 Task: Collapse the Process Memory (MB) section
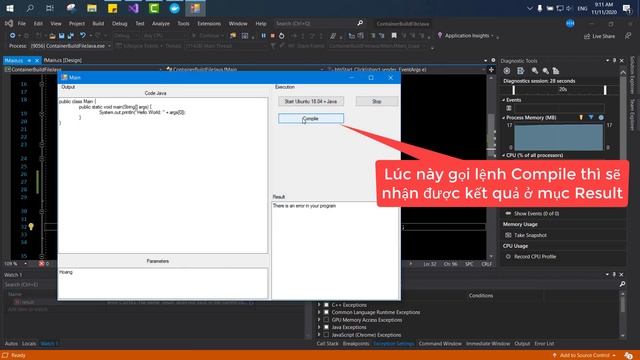(503, 118)
